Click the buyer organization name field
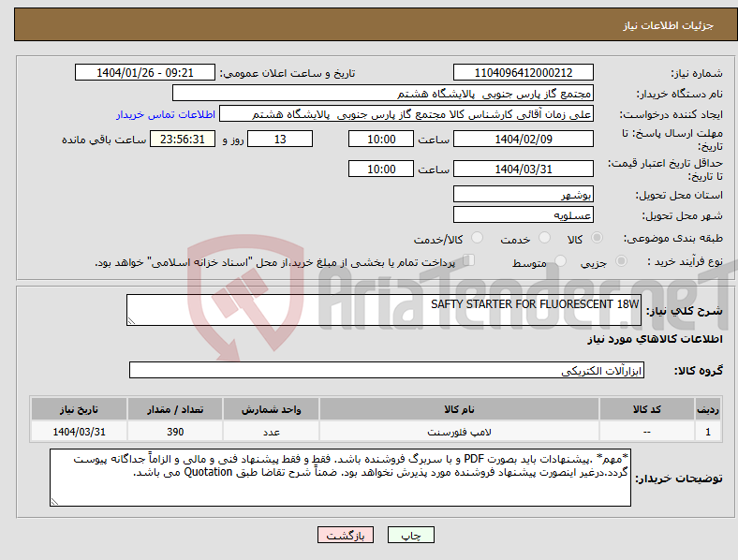738x560 pixels. point(383,93)
